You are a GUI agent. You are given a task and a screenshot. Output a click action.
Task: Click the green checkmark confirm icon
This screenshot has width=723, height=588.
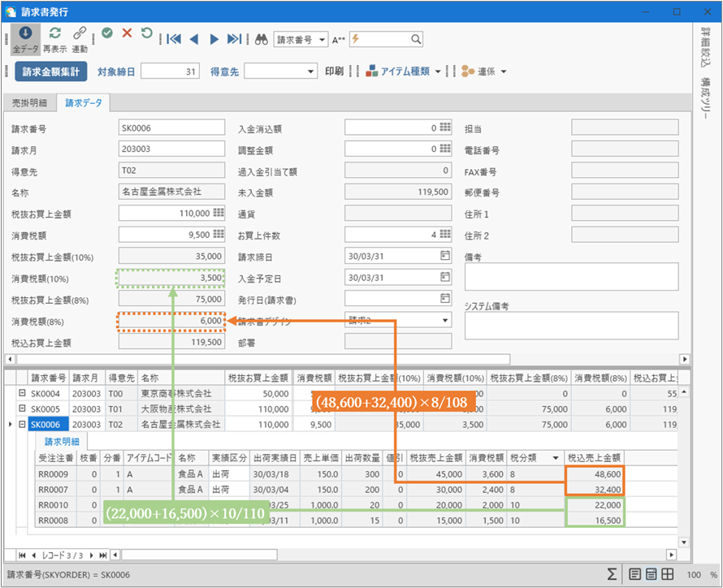coord(107,33)
